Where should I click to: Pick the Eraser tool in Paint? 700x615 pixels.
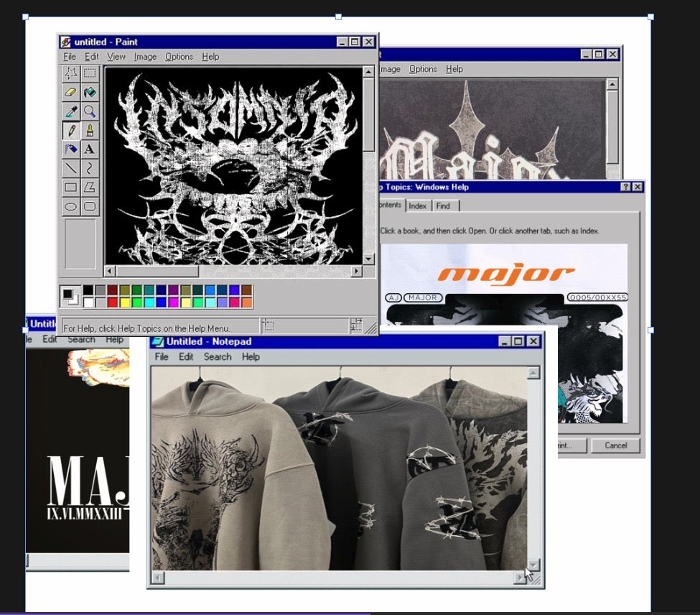(x=70, y=92)
